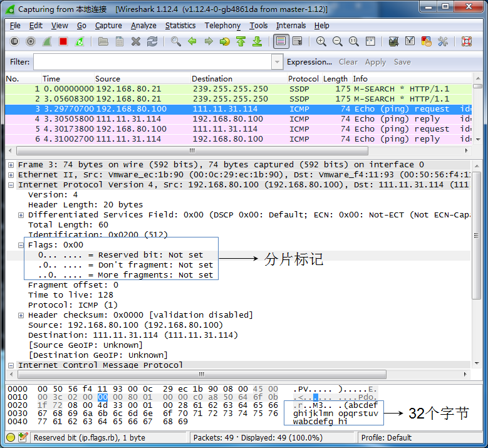Restart the running live capture
The width and height of the screenshot is (488, 448).
pyautogui.click(x=80, y=41)
